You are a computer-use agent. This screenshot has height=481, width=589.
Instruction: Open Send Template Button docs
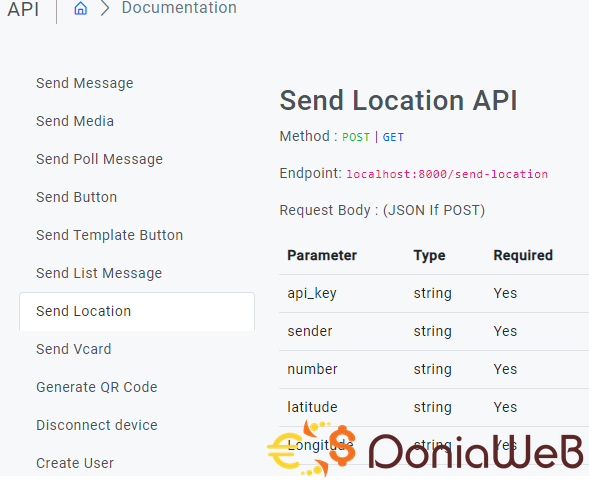pos(109,235)
